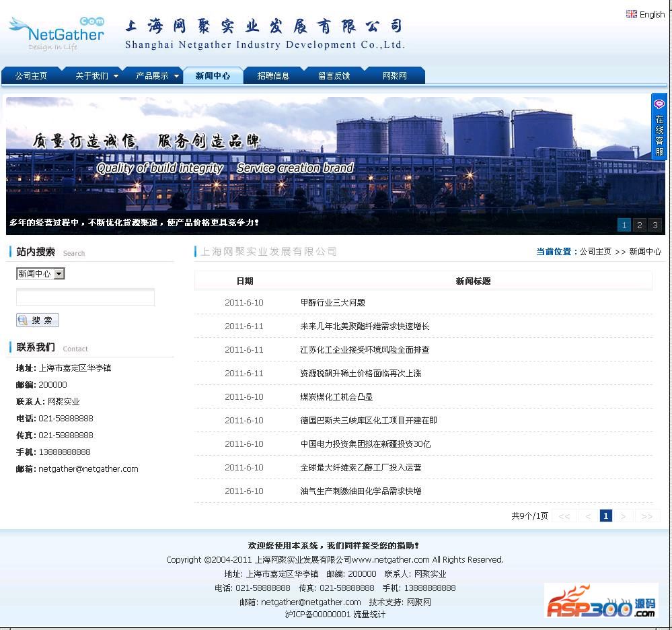Viewport: 672px width, 630px height.
Task: Go to 公司主页 via breadcrumb link
Action: (x=595, y=252)
